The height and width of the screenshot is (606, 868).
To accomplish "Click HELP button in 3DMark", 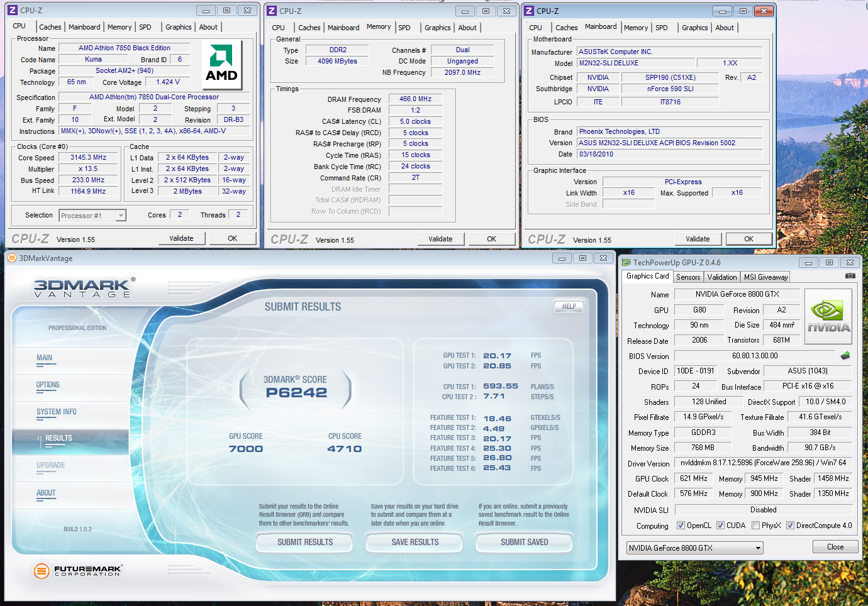I will tap(569, 306).
